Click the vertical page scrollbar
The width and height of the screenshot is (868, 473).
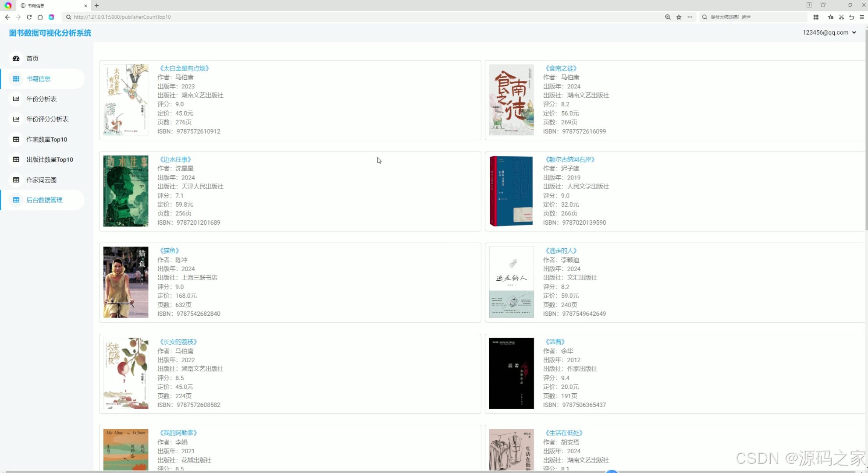[x=866, y=131]
